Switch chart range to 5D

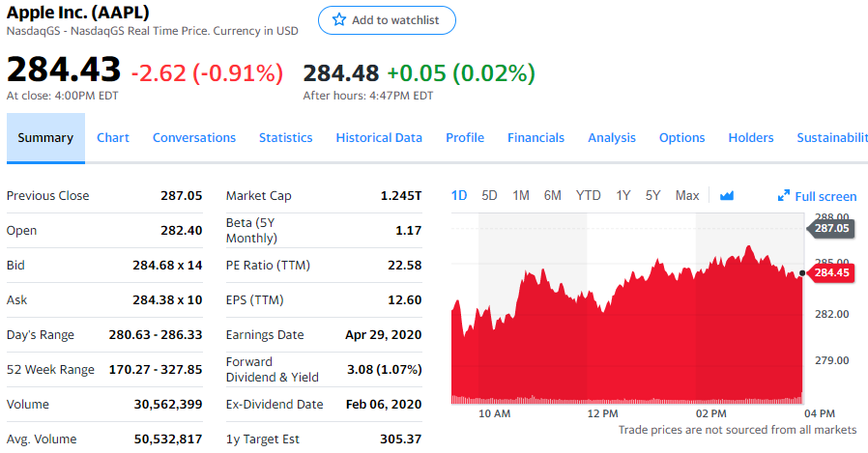click(489, 195)
